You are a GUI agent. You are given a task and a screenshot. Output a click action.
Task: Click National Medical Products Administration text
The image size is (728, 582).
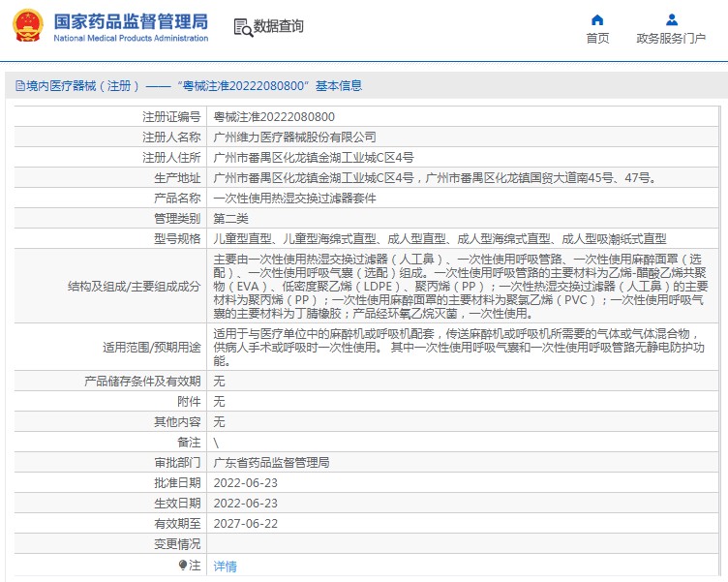(131, 38)
